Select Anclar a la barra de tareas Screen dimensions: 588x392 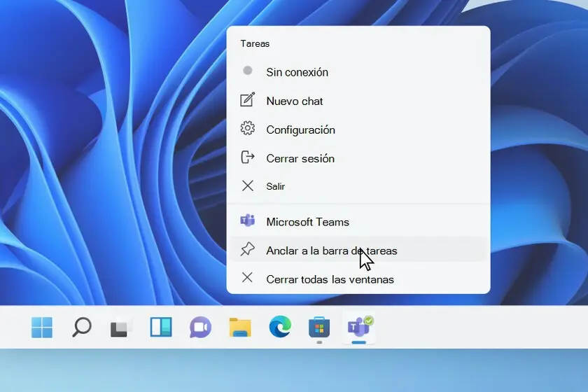358,250
